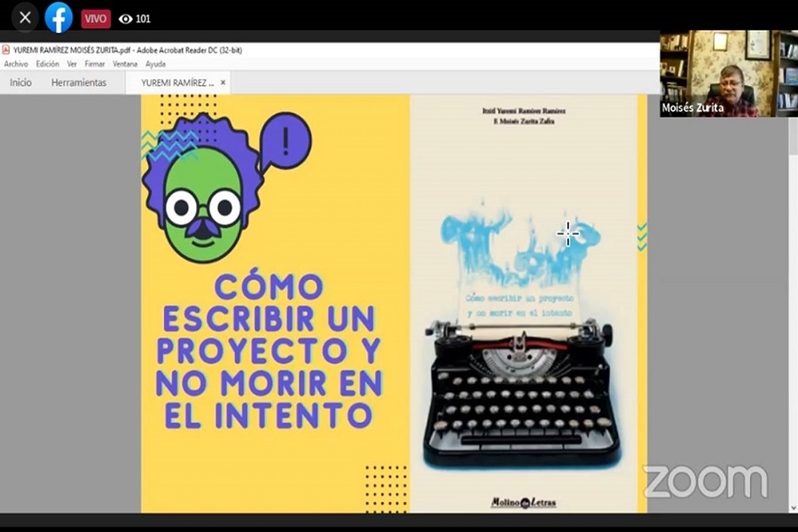This screenshot has height=532, width=798.
Task: Open the Edición menu
Action: [48, 64]
